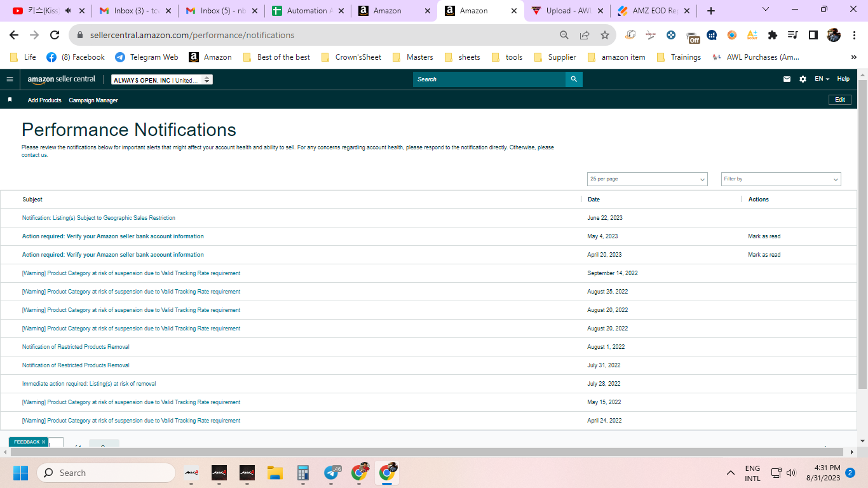Open the Seller Central settings gear

pos(803,79)
